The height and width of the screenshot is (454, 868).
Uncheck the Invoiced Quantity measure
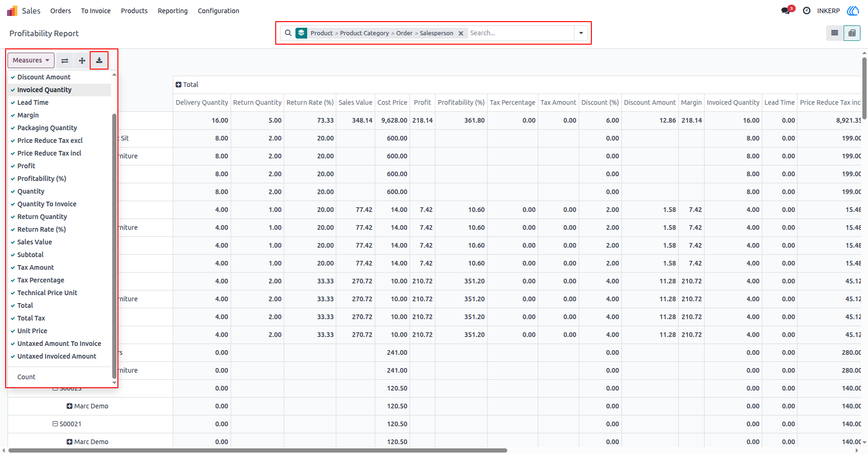pos(59,90)
